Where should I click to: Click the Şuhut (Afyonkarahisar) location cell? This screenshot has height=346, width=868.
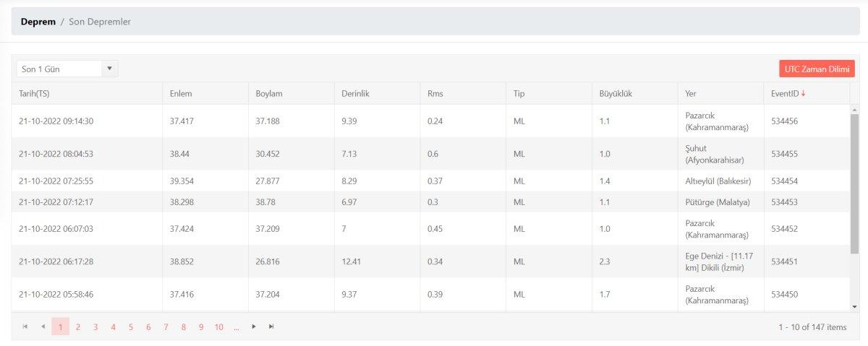(x=714, y=154)
